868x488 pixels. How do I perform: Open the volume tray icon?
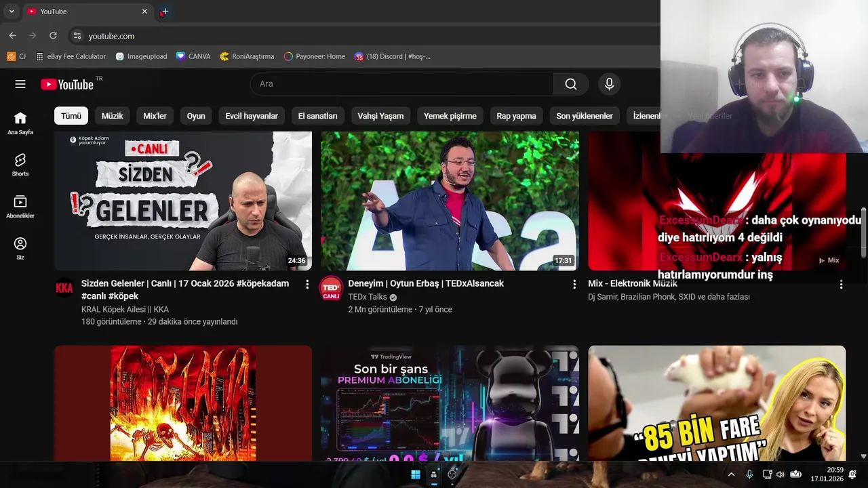pyautogui.click(x=780, y=474)
